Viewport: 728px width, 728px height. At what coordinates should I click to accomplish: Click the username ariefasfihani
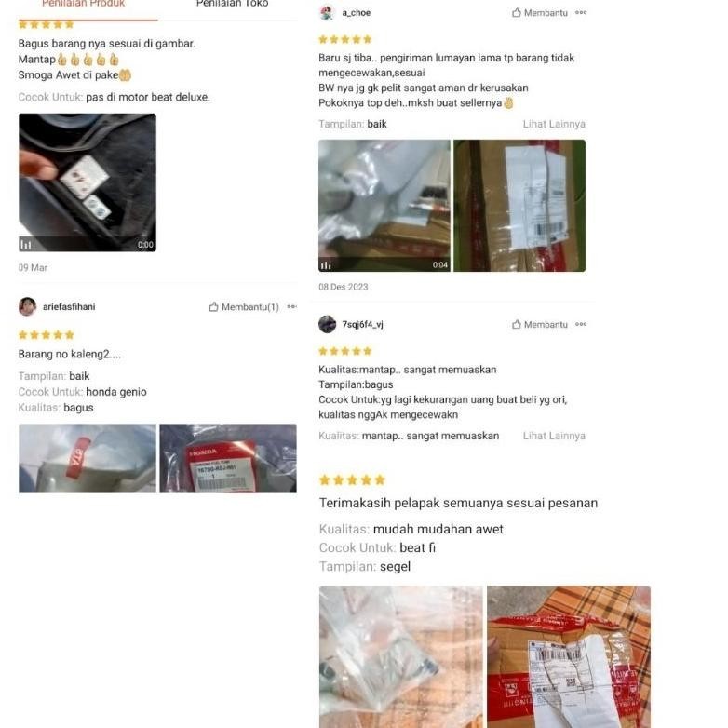[69, 307]
